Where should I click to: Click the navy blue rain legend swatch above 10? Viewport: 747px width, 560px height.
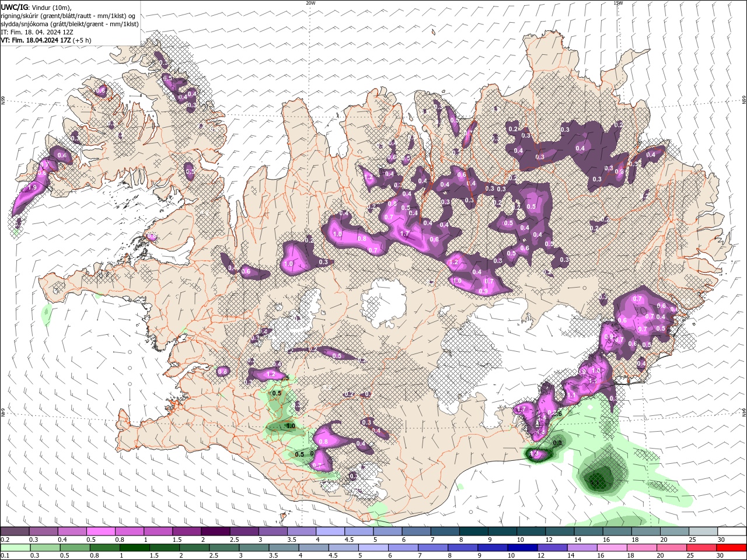click(x=522, y=548)
